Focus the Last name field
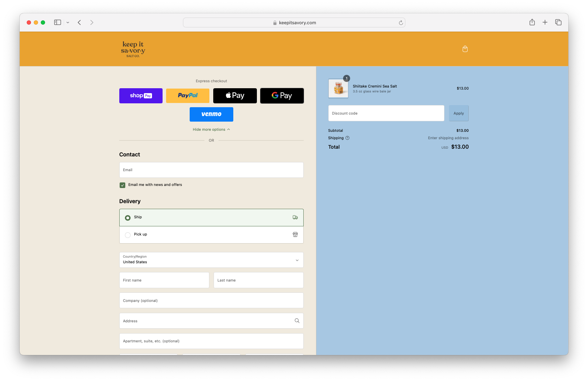Image resolution: width=588 pixels, height=381 pixels. pyautogui.click(x=259, y=280)
